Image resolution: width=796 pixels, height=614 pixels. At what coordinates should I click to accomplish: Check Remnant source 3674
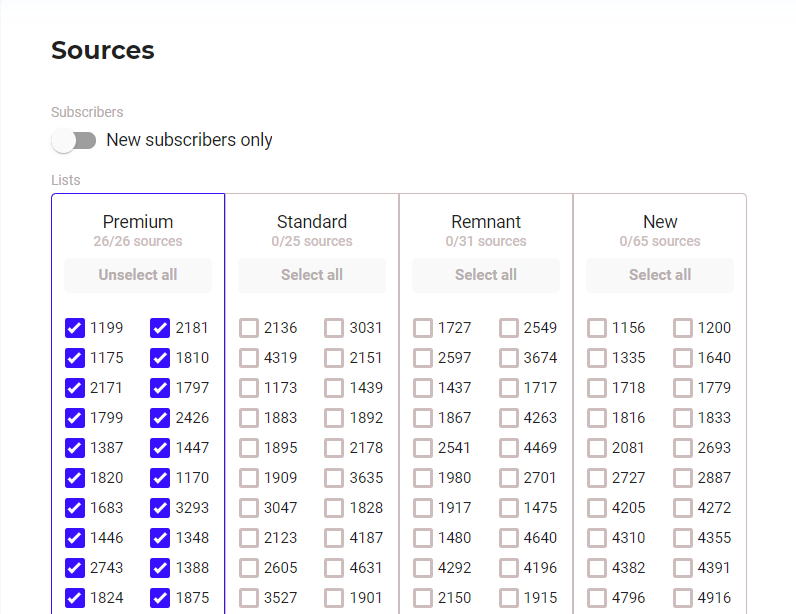pyautogui.click(x=509, y=358)
